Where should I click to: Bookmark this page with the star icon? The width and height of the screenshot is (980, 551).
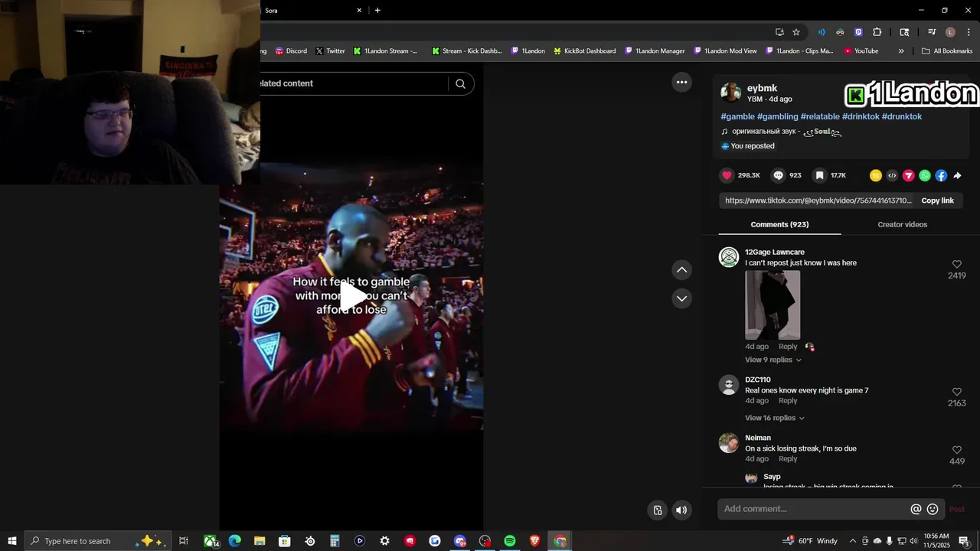(x=796, y=32)
